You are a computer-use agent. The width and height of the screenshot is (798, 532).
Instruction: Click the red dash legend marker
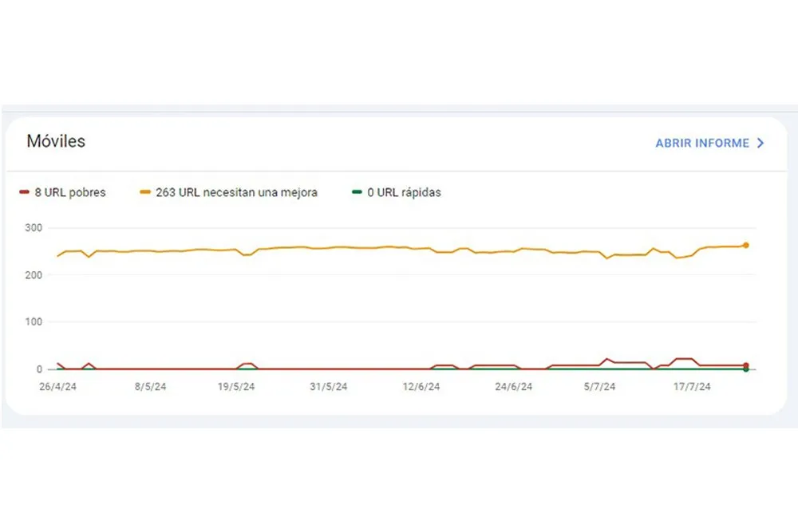click(x=24, y=192)
